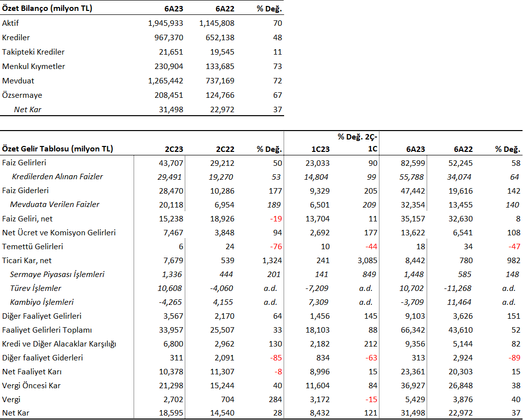Viewport: 523px width, 420px height.
Task: Click the Faiz Gelirleri 2C23 value 43,707
Action: (171, 163)
